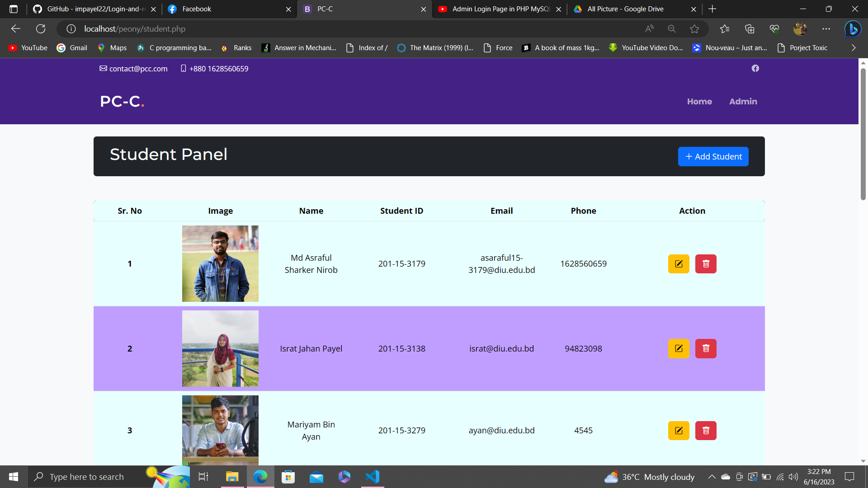Click the Add Student button
The image size is (868, 488).
pos(713,156)
